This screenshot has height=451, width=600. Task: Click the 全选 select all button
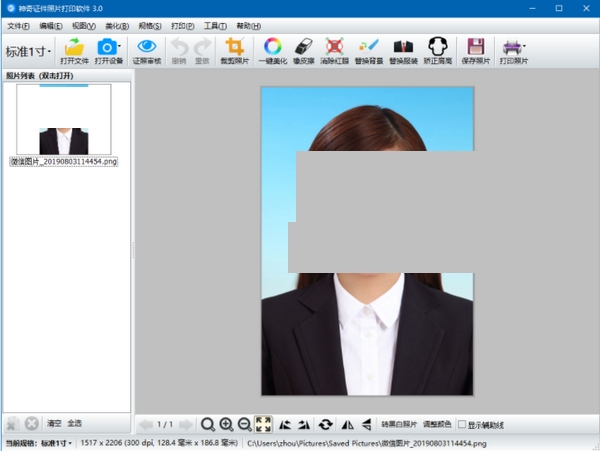75,423
